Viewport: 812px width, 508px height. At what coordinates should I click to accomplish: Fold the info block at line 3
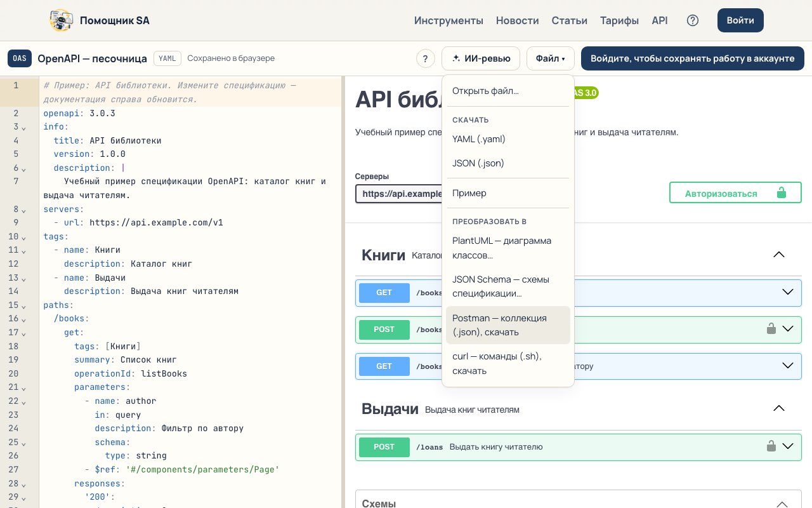(24, 128)
